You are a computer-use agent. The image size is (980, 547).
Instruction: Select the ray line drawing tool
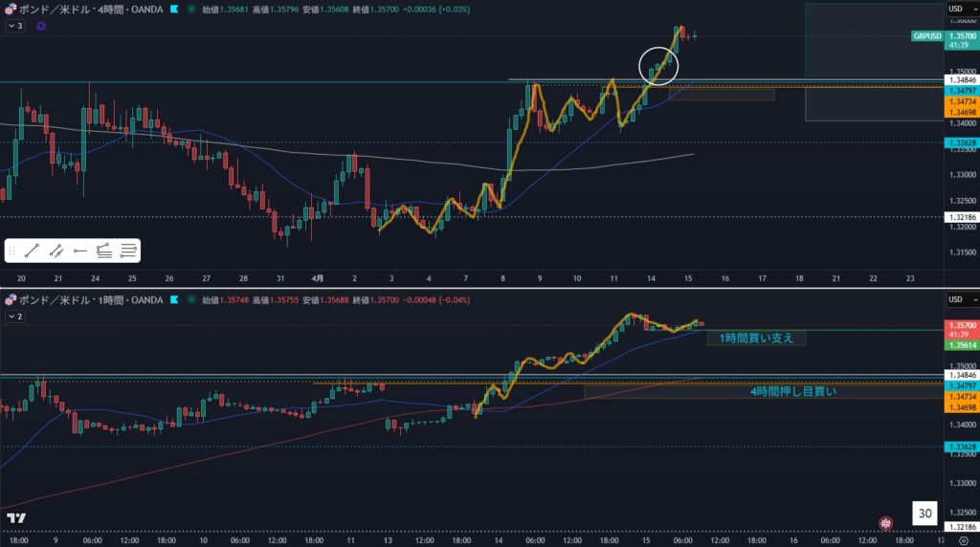click(56, 251)
